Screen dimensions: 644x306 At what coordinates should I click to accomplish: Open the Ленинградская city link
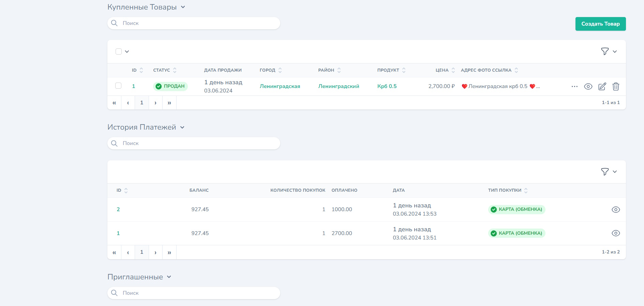280,86
